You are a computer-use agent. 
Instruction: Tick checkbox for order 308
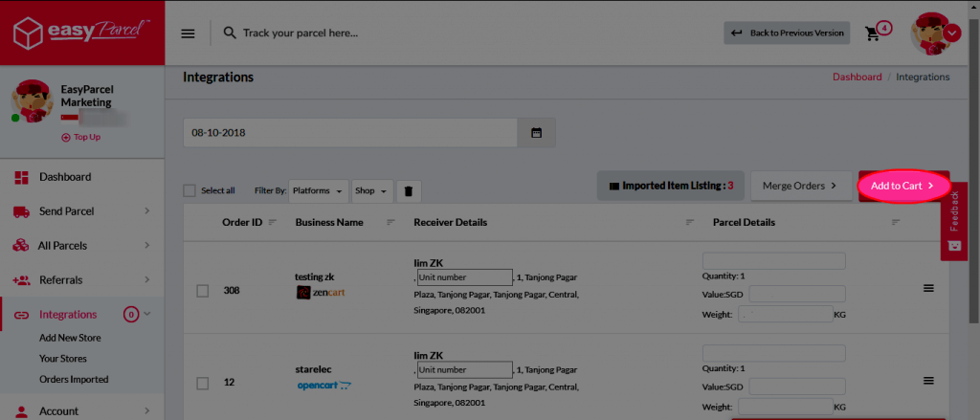click(x=203, y=291)
